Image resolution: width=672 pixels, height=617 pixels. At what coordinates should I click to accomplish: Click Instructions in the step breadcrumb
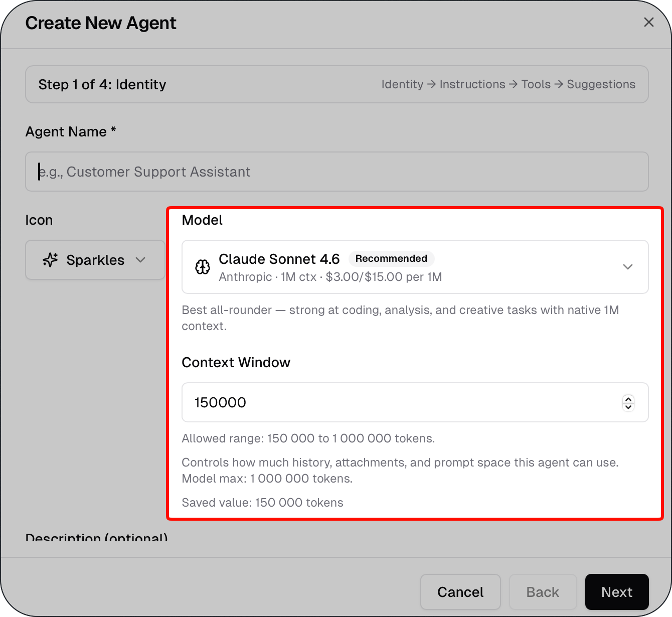coord(472,84)
